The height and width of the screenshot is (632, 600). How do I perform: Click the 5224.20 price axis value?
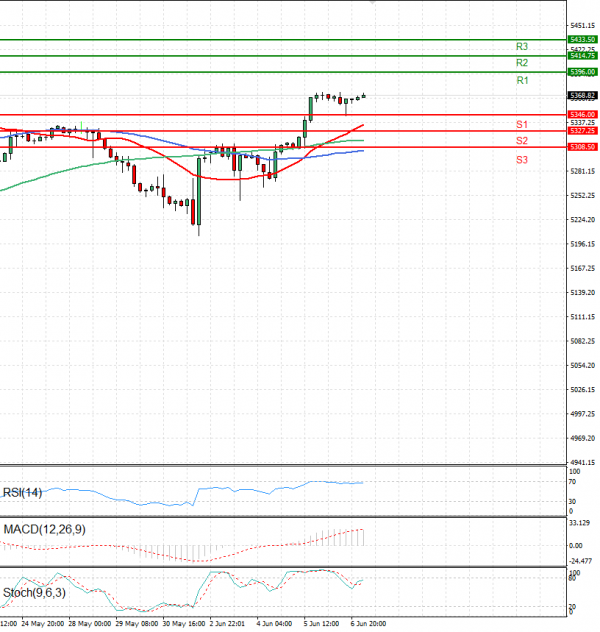click(583, 220)
